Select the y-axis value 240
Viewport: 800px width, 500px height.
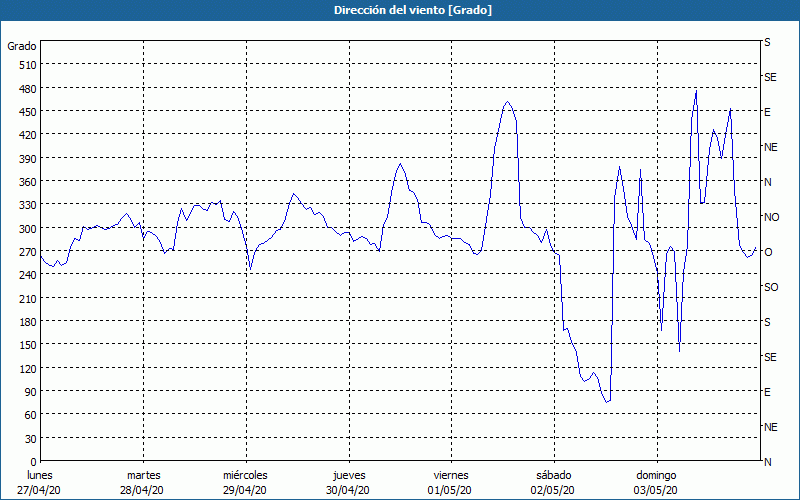tap(28, 276)
